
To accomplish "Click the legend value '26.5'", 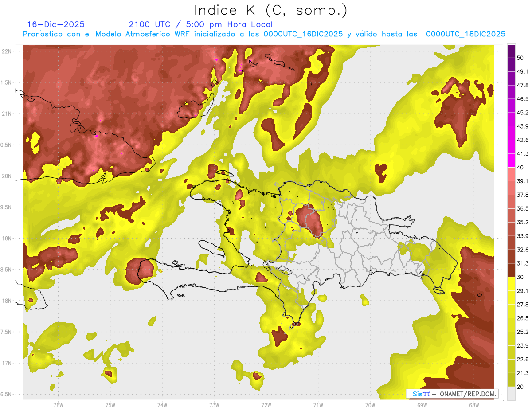I will 522,318.
